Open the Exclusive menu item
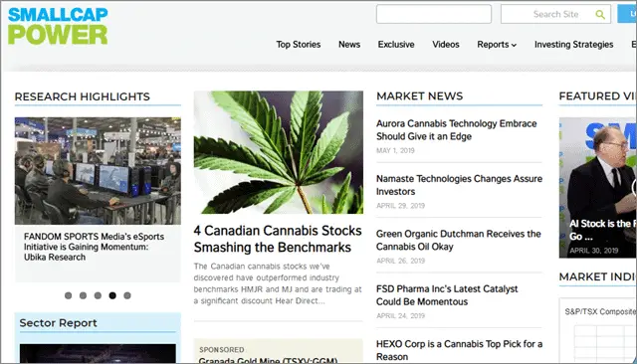 (396, 44)
